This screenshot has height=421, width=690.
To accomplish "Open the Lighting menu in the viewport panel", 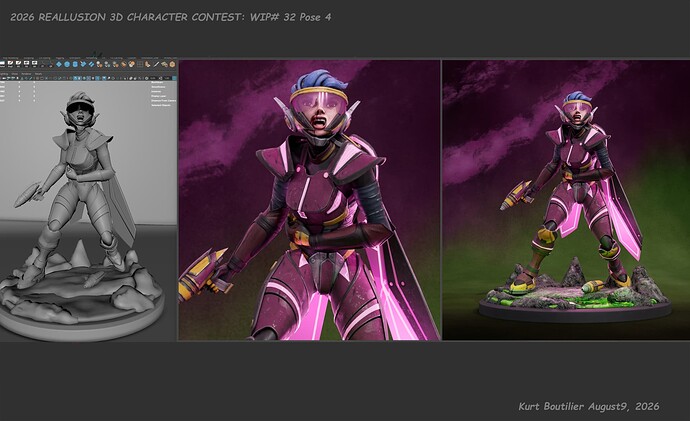I will pos(4,74).
